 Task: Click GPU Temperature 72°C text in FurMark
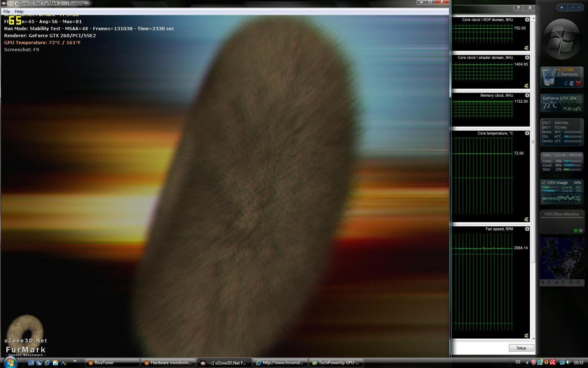tap(42, 43)
